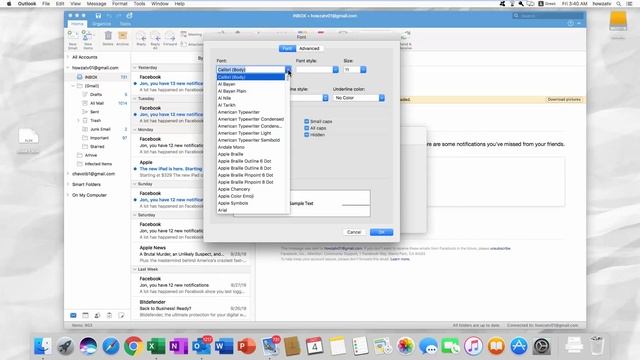Click the search field in Outlook title bar

click(x=548, y=16)
